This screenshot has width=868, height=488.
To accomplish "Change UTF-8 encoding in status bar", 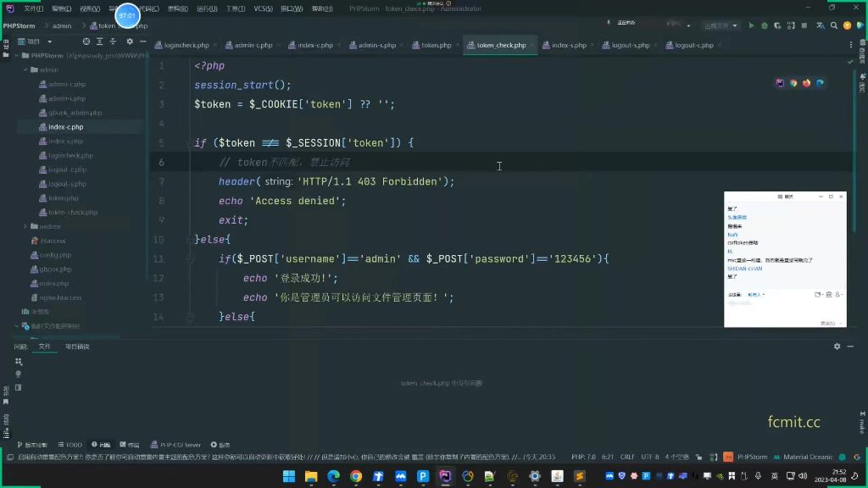I will (x=650, y=457).
